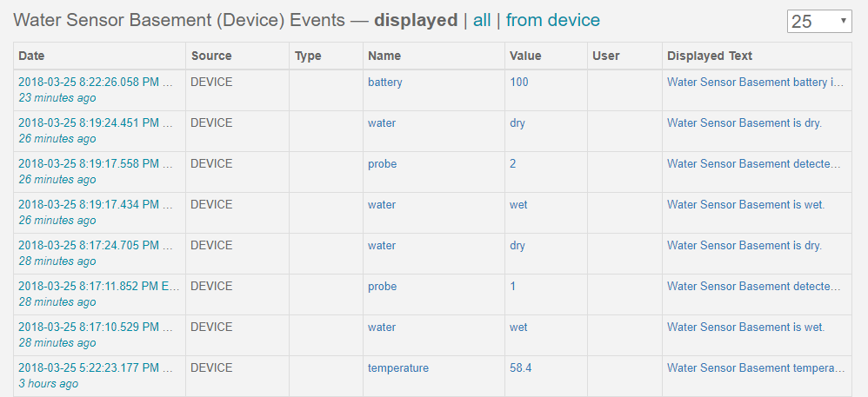Open the 25 rows-per-page dropdown
This screenshot has height=397, width=868.
tap(819, 22)
